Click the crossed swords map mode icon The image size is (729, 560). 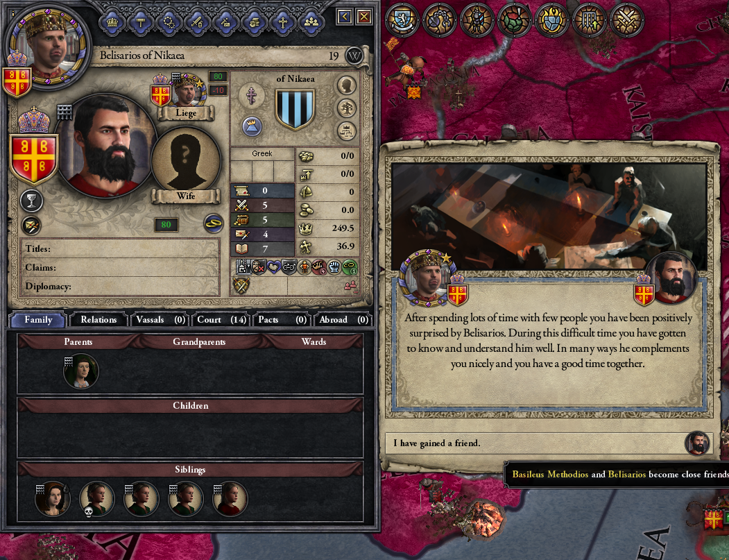coord(627,20)
